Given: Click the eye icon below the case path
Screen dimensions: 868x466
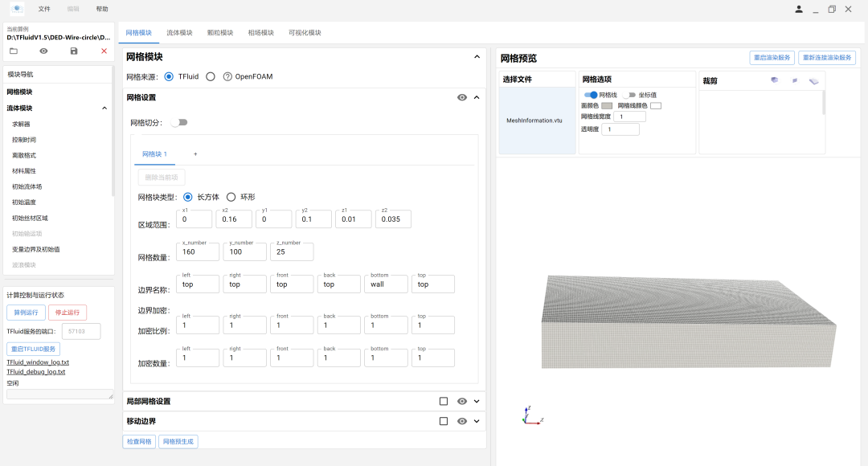Looking at the screenshot, I should [x=43, y=51].
